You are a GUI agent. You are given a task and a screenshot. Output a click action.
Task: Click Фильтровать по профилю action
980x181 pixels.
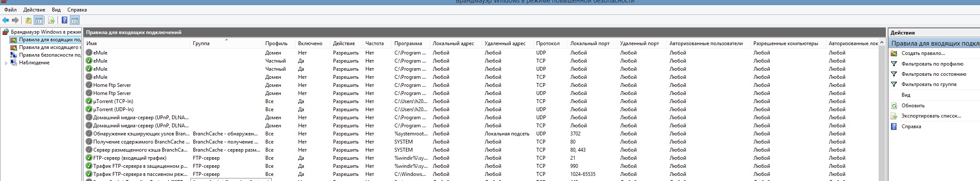pos(932,64)
